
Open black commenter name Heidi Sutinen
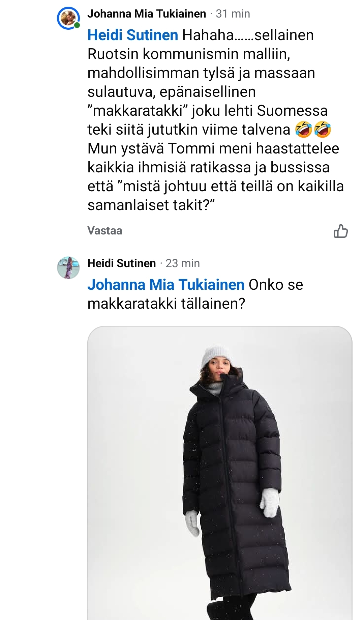click(122, 263)
